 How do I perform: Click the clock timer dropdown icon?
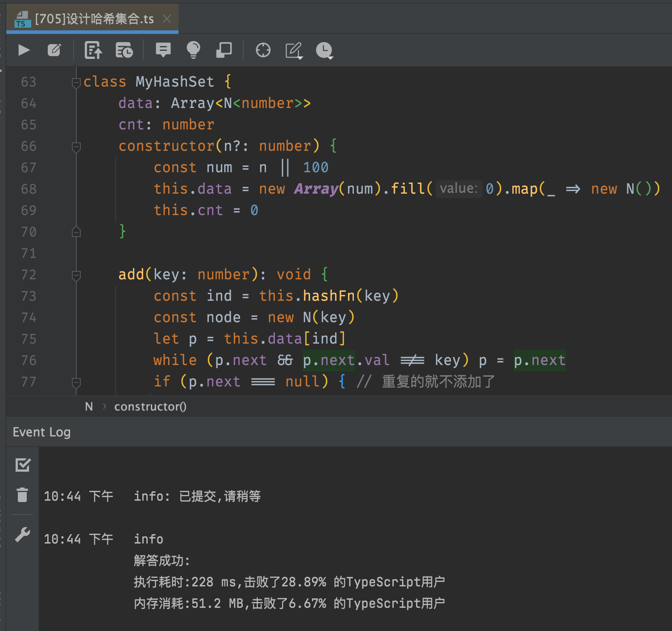click(x=324, y=50)
